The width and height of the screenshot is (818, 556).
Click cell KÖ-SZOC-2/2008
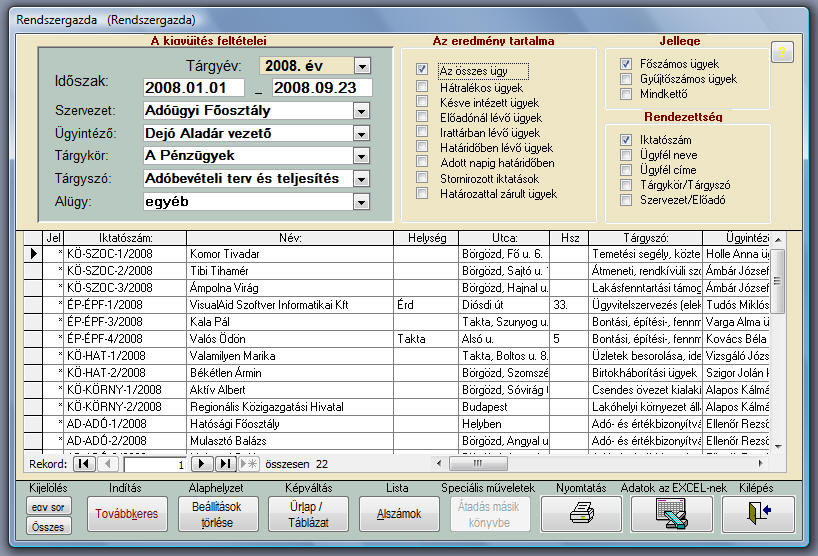click(125, 271)
